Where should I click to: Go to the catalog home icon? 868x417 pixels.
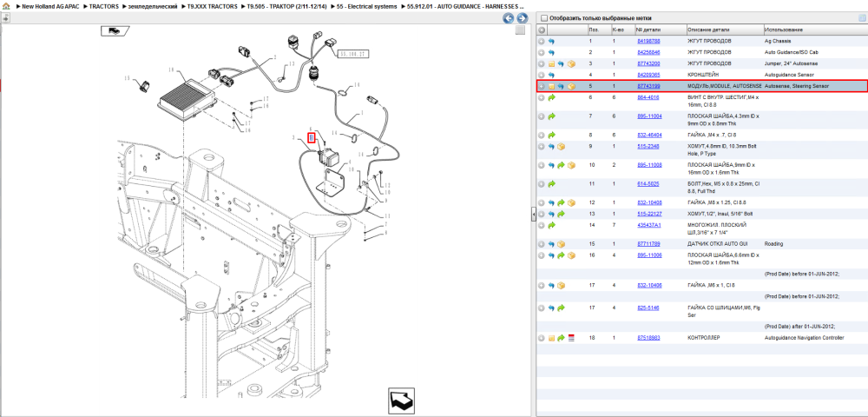pyautogui.click(x=6, y=6)
